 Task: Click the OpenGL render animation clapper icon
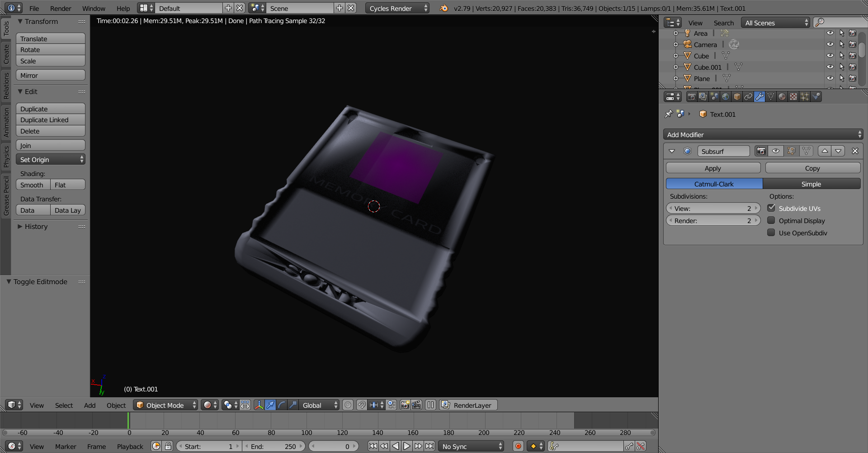416,405
